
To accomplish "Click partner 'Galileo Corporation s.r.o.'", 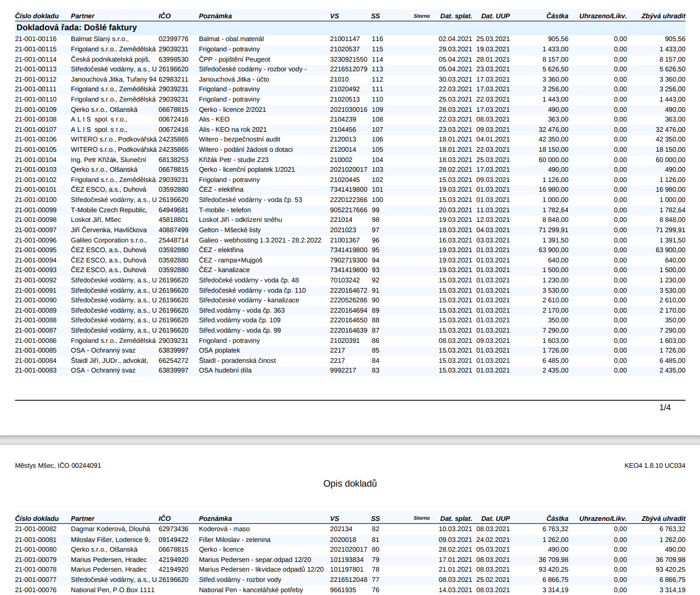I will pyautogui.click(x=109, y=240).
